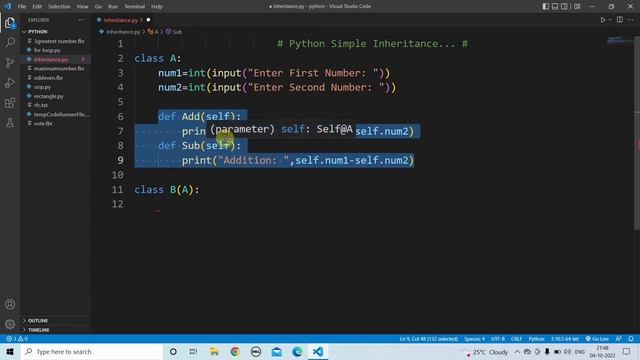Click class A breadcrumb segment
Image resolution: width=640 pixels, height=360 pixels.
[x=153, y=32]
